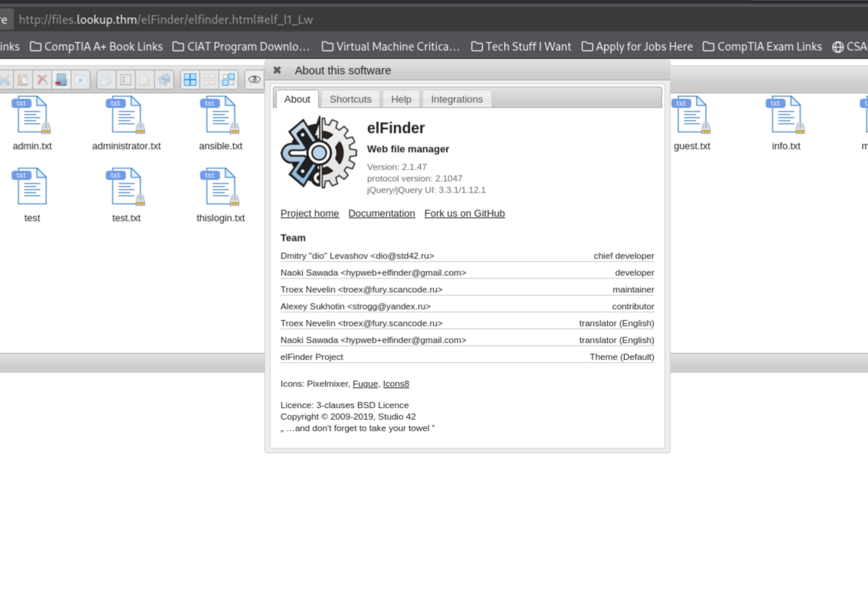The width and height of the screenshot is (868, 598).
Task: Open the Documentation link
Action: (382, 214)
